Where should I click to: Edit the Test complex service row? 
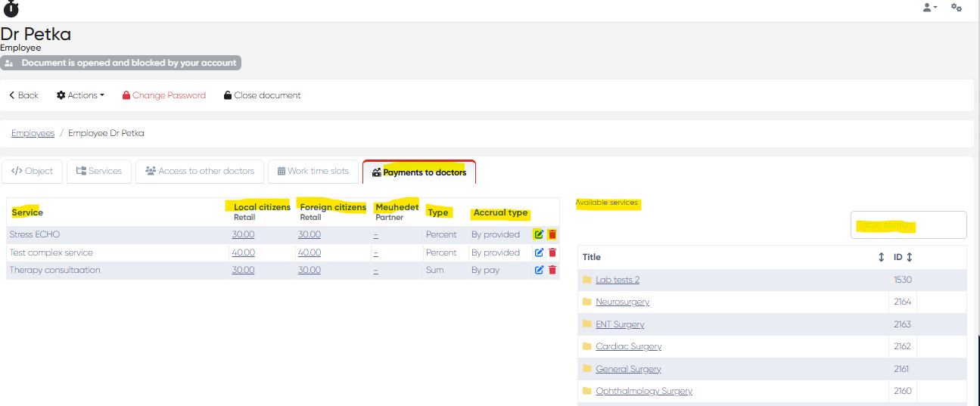click(x=540, y=253)
